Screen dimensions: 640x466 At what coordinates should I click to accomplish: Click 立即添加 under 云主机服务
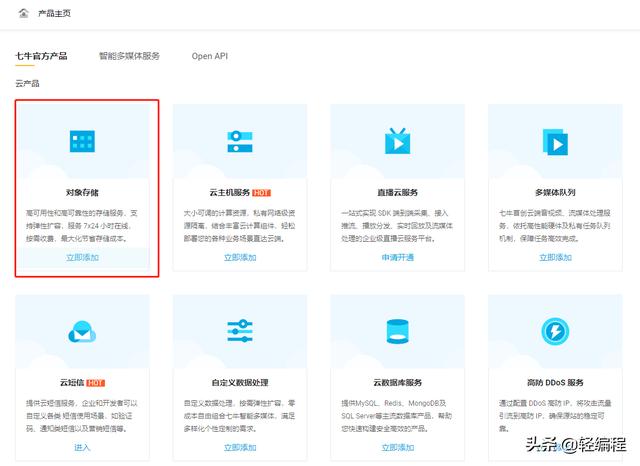[x=240, y=257]
